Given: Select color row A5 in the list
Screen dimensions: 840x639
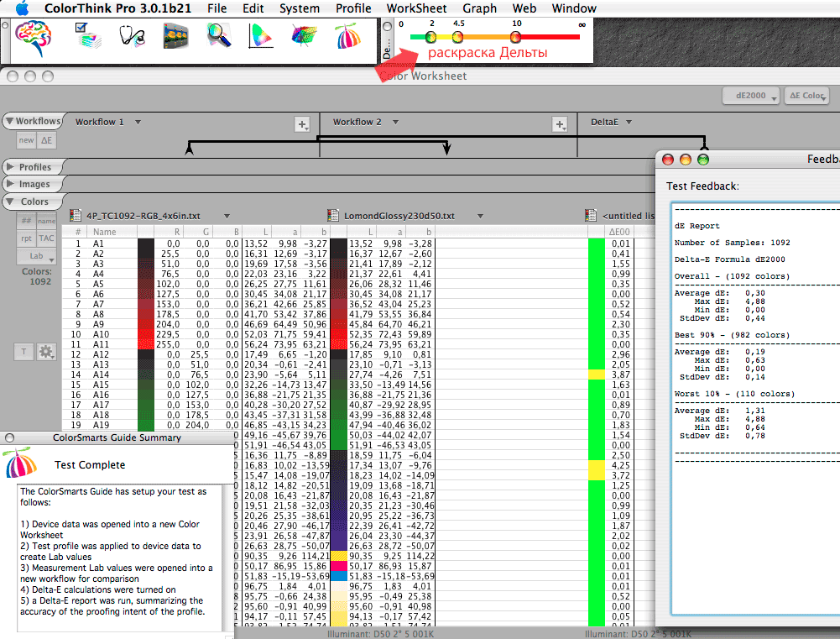Looking at the screenshot, I should (x=249, y=284).
